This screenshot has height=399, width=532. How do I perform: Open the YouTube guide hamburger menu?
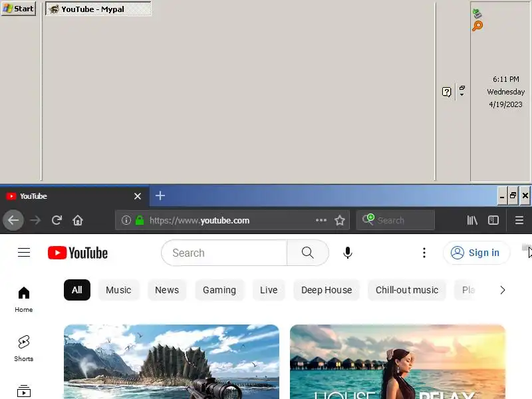pos(24,253)
